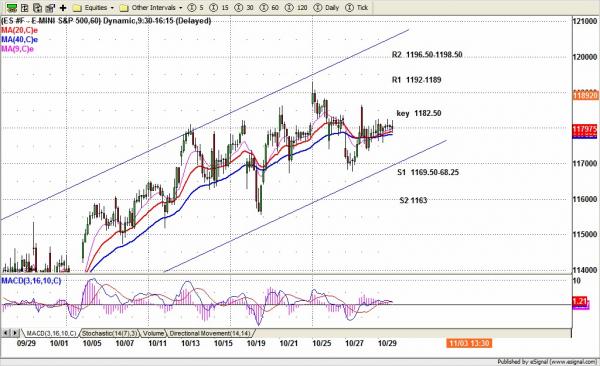The height and width of the screenshot is (366, 600).
Task: Click the 10/19 date label
Action: coord(256,343)
